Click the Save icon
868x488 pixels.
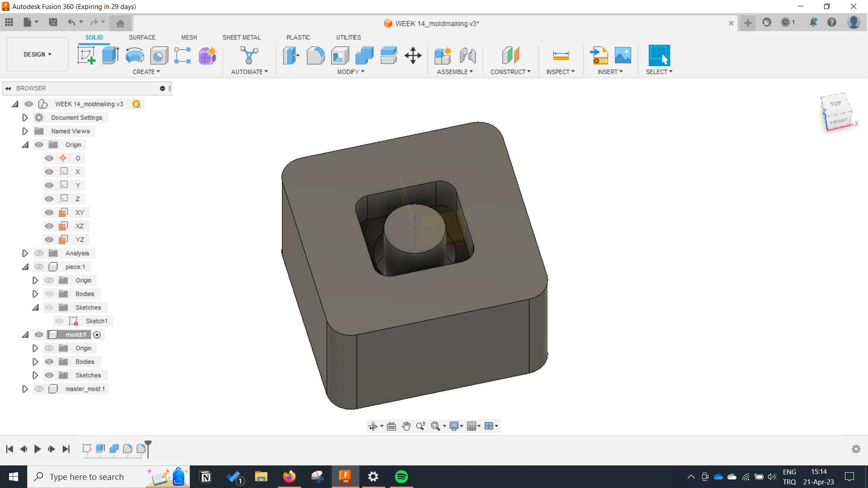tap(53, 22)
